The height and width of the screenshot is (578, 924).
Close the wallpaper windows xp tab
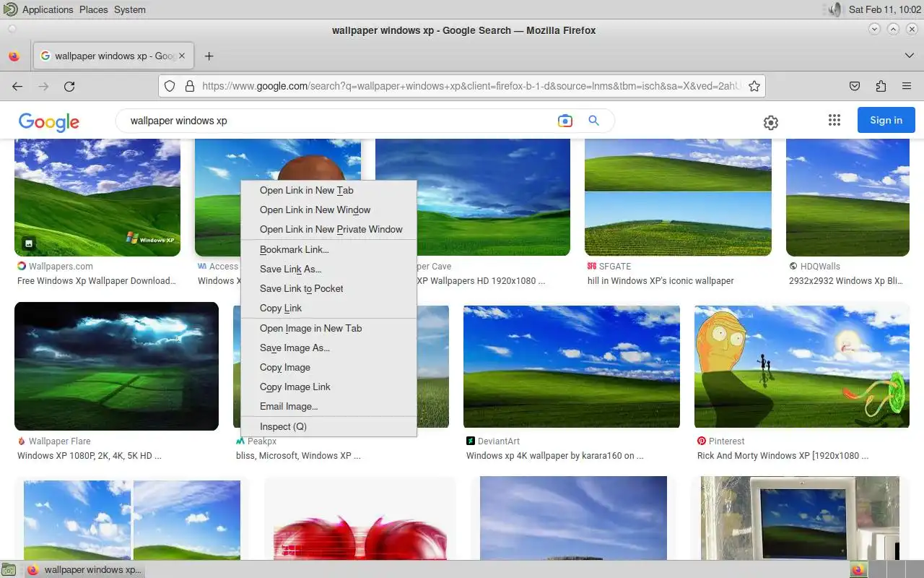(x=182, y=56)
